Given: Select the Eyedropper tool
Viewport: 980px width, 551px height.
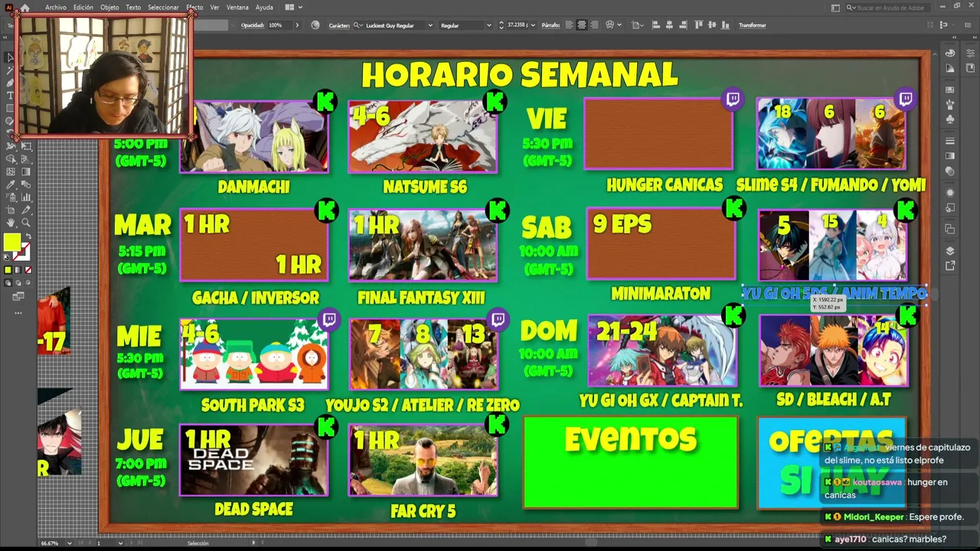Looking at the screenshot, I should tap(11, 184).
